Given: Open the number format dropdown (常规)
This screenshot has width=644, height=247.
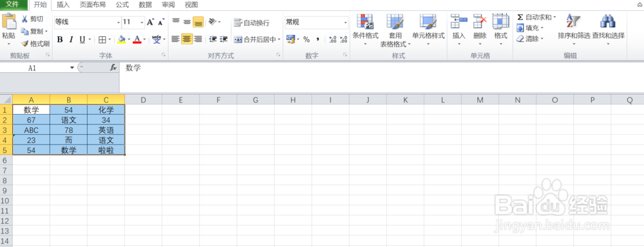Looking at the screenshot, I should click(x=345, y=22).
